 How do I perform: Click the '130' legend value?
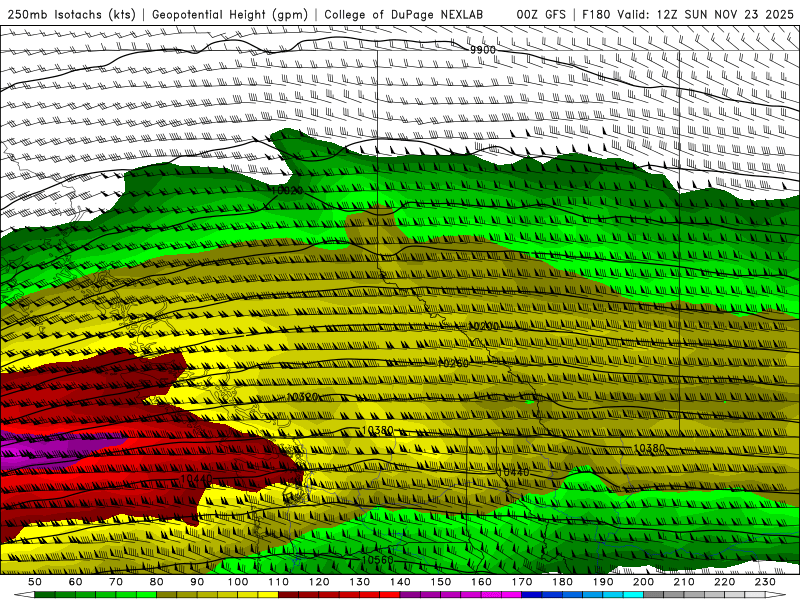360,582
